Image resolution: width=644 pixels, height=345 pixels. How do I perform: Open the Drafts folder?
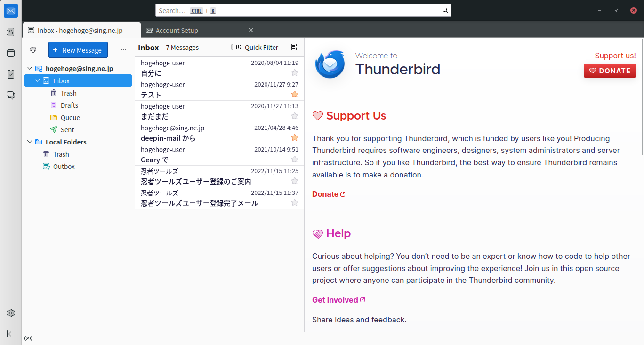pos(78,105)
